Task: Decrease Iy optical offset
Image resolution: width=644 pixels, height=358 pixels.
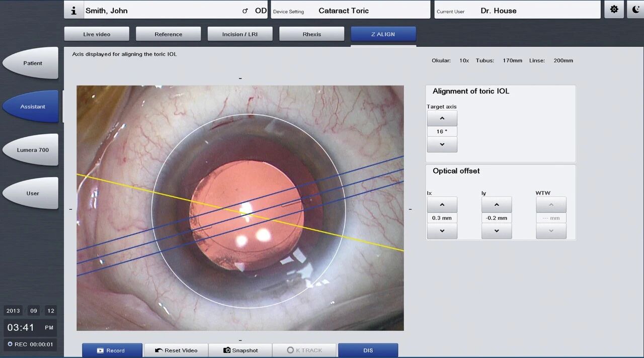Action: pyautogui.click(x=496, y=231)
